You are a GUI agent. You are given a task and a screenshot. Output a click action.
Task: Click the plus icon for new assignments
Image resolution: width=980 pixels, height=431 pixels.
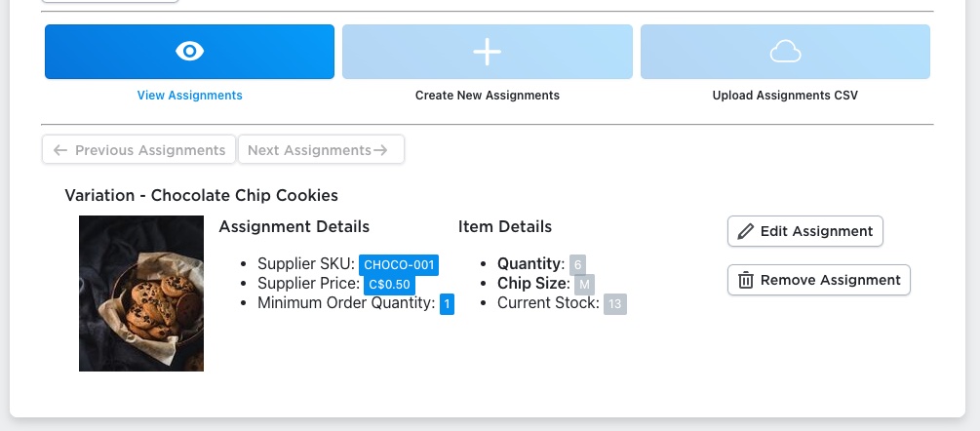pos(487,52)
